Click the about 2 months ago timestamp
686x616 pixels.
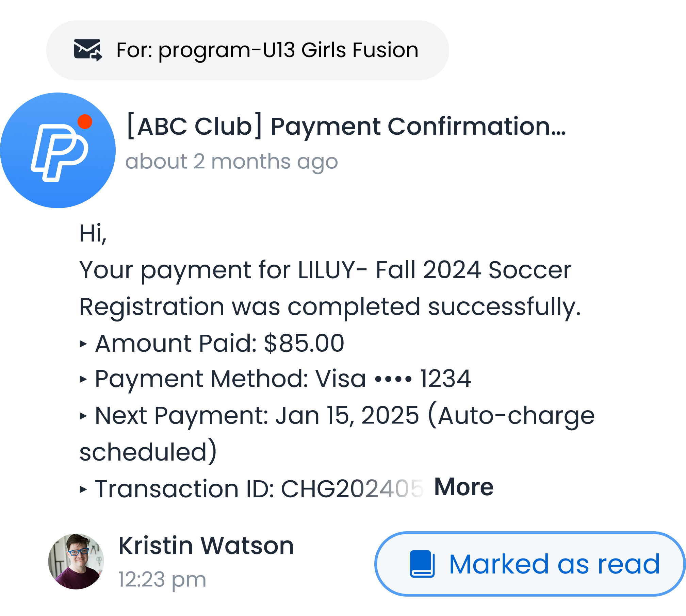click(x=231, y=161)
